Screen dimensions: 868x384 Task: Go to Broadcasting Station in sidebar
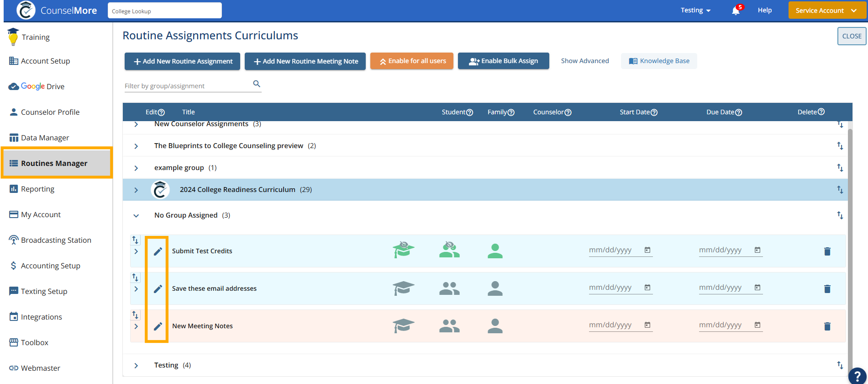pyautogui.click(x=56, y=240)
